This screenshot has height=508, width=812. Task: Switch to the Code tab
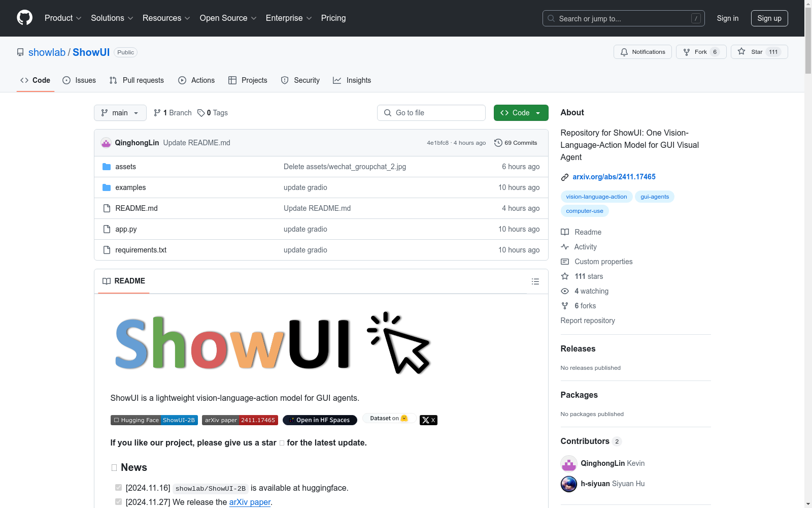coord(35,80)
